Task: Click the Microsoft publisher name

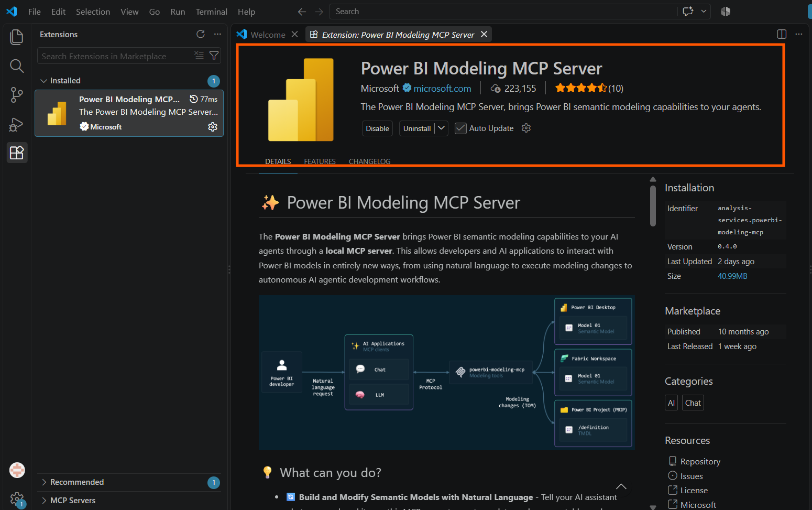Action: coord(380,88)
